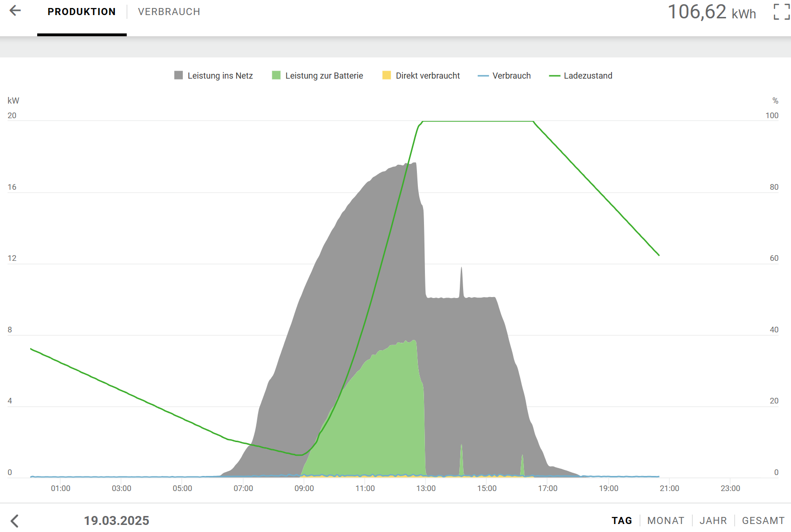Image resolution: width=791 pixels, height=532 pixels.
Task: Switch to the Jahr view
Action: click(x=713, y=521)
